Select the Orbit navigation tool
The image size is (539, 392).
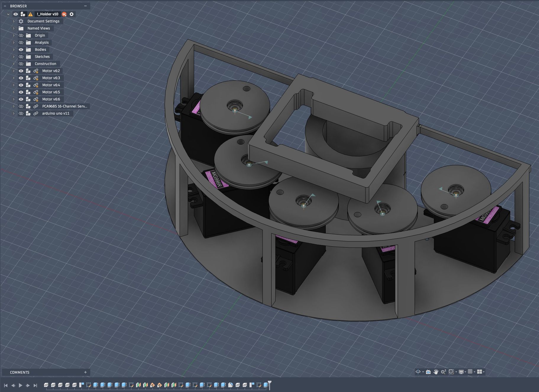point(418,372)
